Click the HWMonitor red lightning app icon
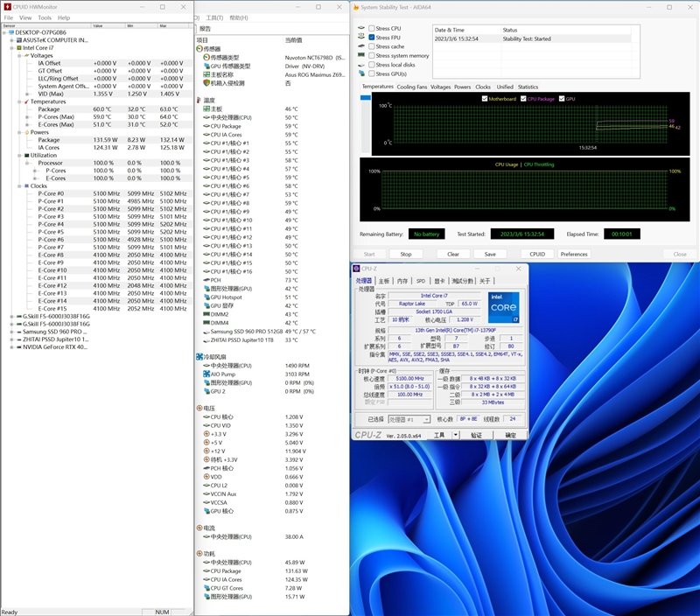This screenshot has width=700, height=616. [7, 7]
